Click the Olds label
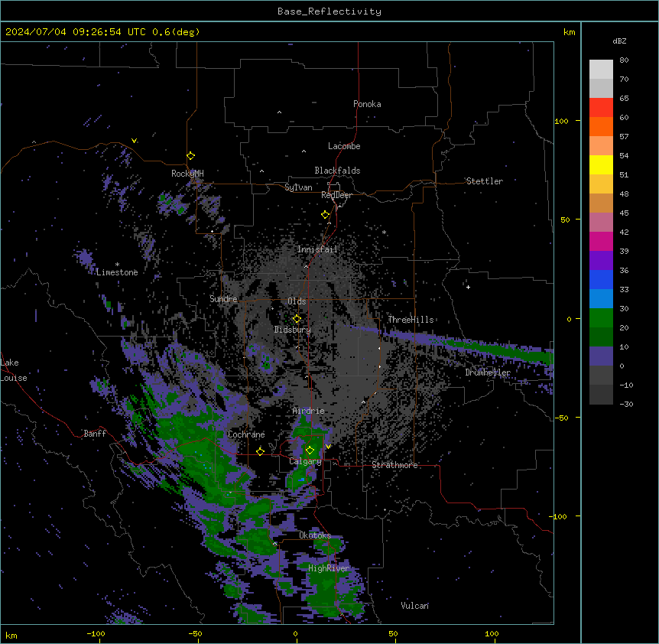Viewport: 659px width, 644px height. coord(297,301)
